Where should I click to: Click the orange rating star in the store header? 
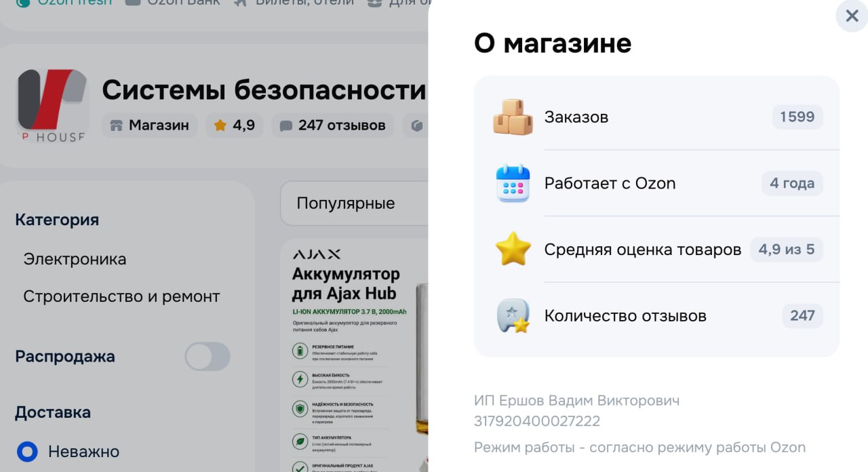coord(220,125)
